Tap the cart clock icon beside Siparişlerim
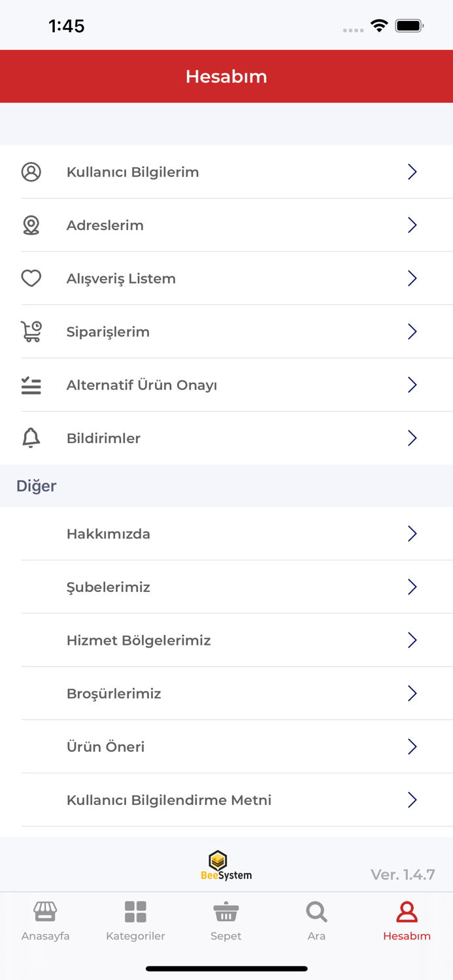The image size is (453, 980). click(31, 332)
